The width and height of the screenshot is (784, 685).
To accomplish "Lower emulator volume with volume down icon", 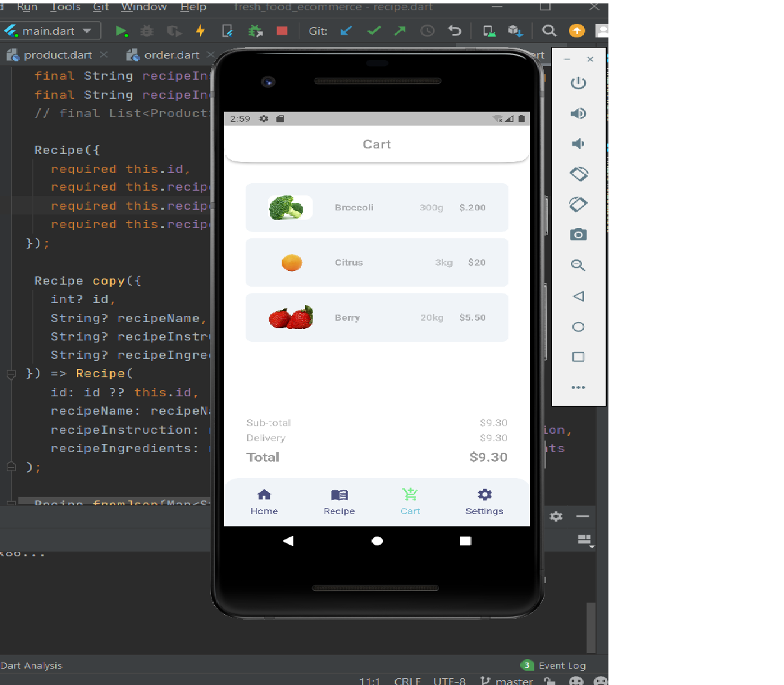I will point(578,144).
